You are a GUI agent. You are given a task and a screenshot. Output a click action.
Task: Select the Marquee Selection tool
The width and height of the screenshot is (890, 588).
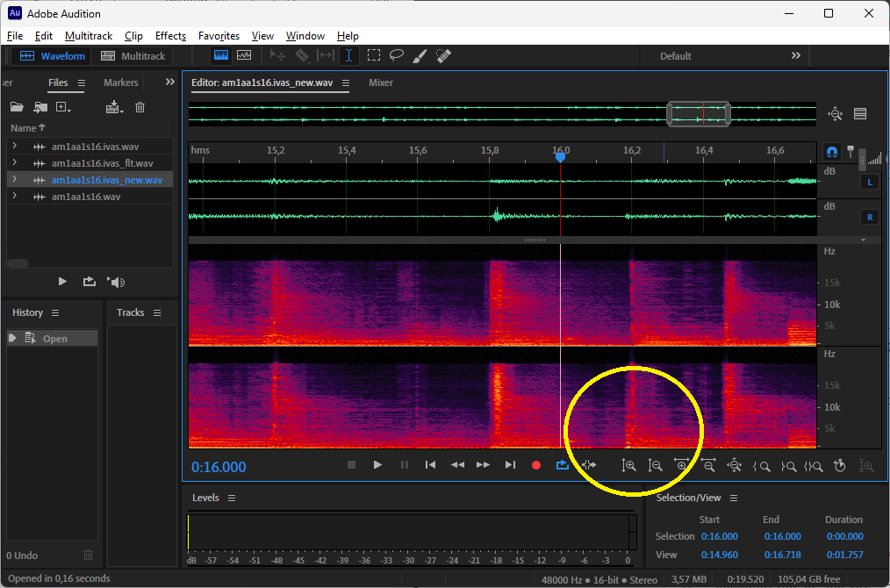point(374,55)
